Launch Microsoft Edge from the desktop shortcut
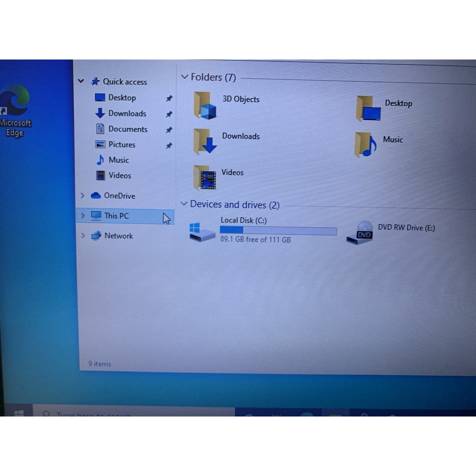 click(15, 111)
